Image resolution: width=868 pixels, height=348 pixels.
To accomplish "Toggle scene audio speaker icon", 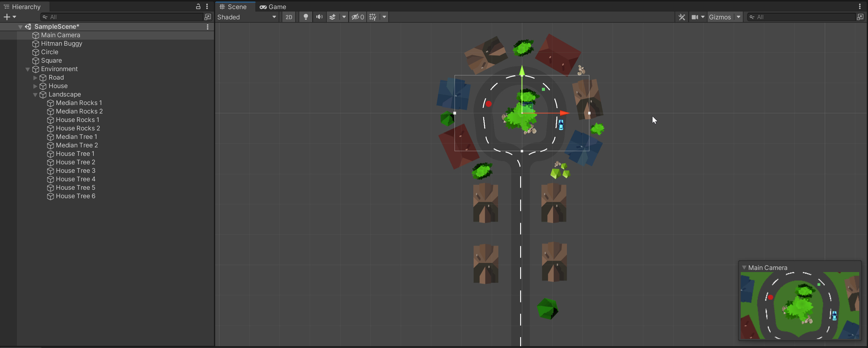I will [319, 17].
